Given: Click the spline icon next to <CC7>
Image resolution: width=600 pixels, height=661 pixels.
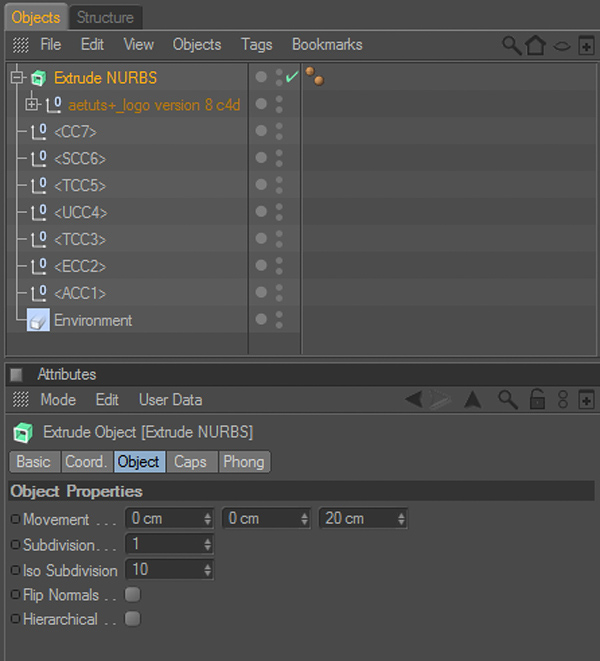Looking at the screenshot, I should coord(39,132).
